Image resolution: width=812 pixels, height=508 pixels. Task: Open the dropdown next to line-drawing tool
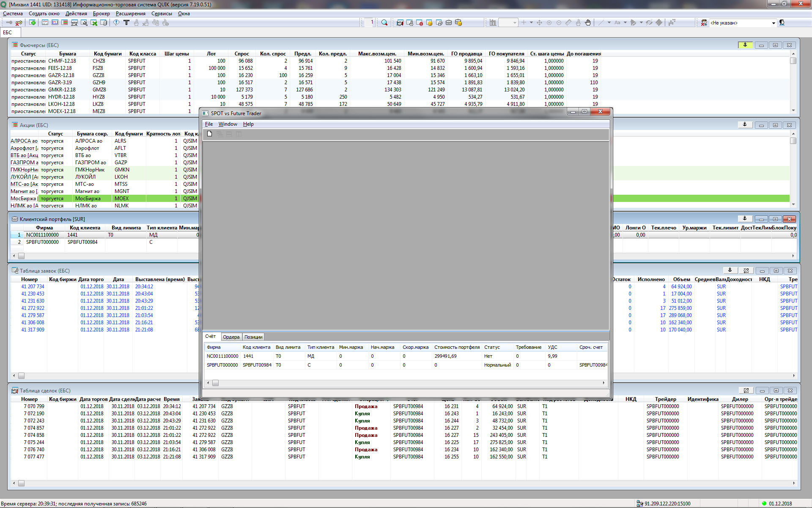[609, 22]
